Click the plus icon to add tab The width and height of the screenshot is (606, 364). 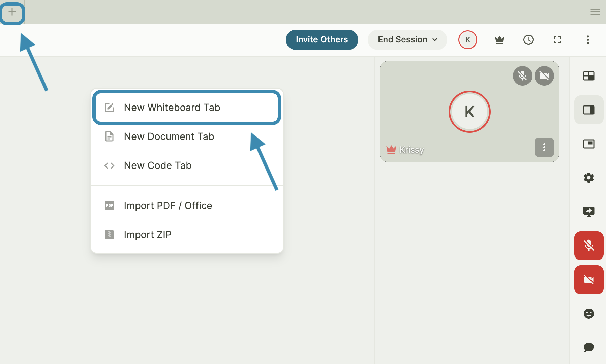pyautogui.click(x=12, y=12)
